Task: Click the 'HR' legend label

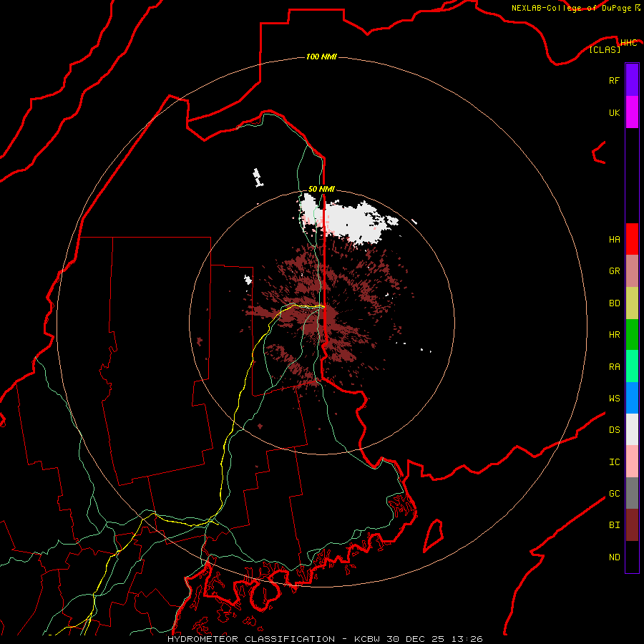Action: coord(614,335)
